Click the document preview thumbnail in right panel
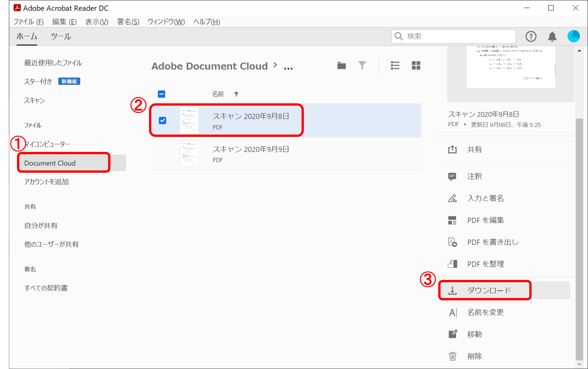Image resolution: width=588 pixels, height=369 pixels. click(510, 67)
